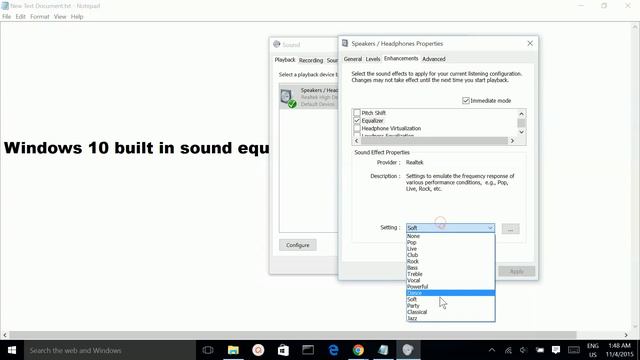Switch the ENG US input language
This screenshot has height=360, width=640.
[x=593, y=350]
